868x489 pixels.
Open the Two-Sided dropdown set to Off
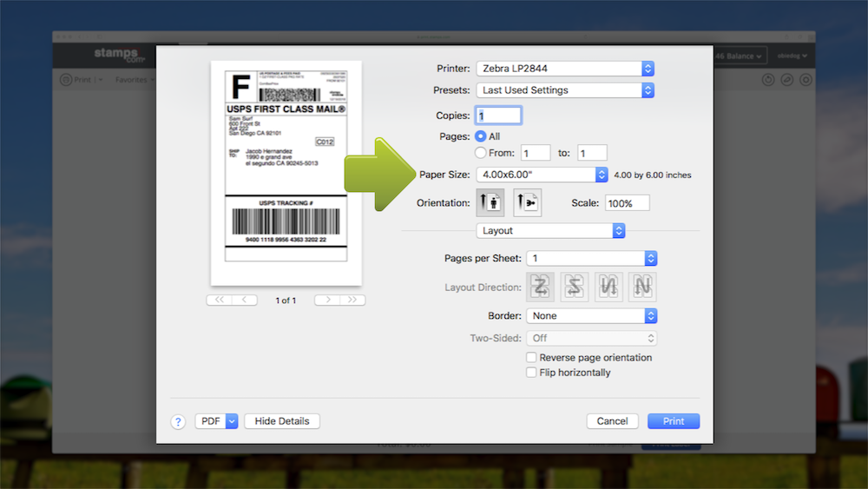pyautogui.click(x=592, y=338)
